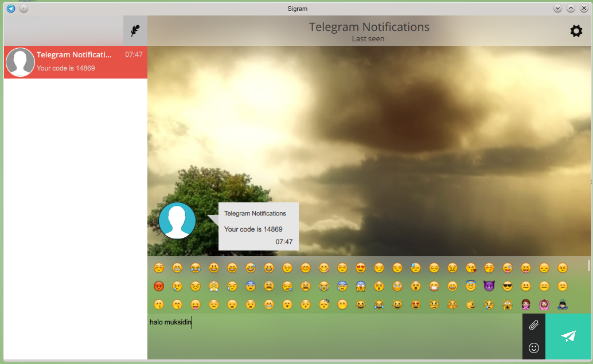Send the message with the paper plane button
This screenshot has height=364, width=593.
click(568, 336)
